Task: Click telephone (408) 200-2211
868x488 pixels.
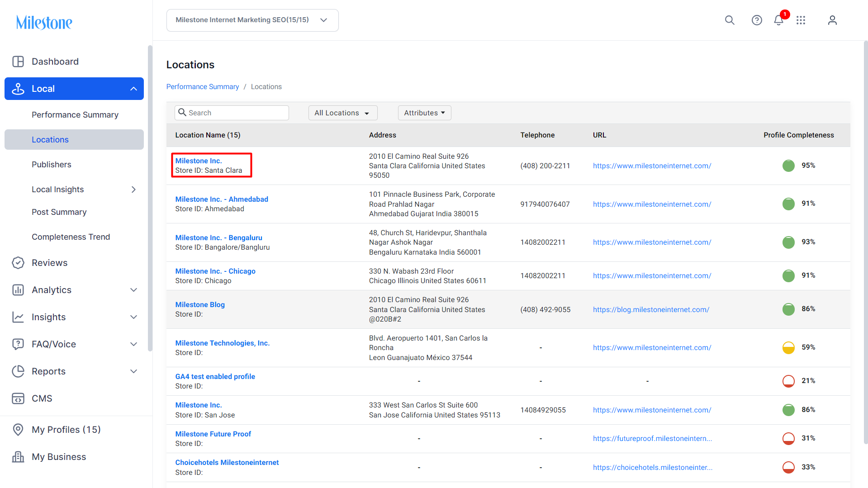Action: [x=545, y=166]
